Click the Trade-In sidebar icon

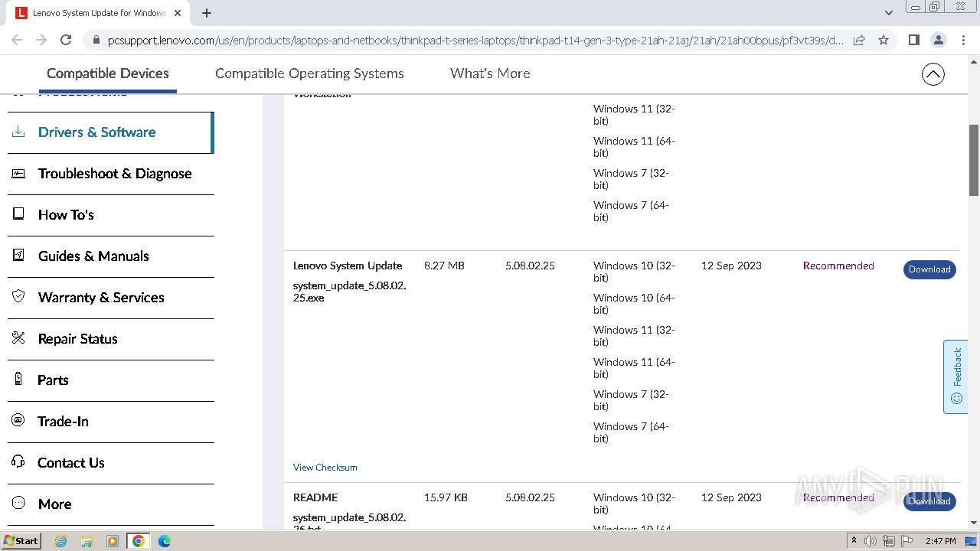18,421
